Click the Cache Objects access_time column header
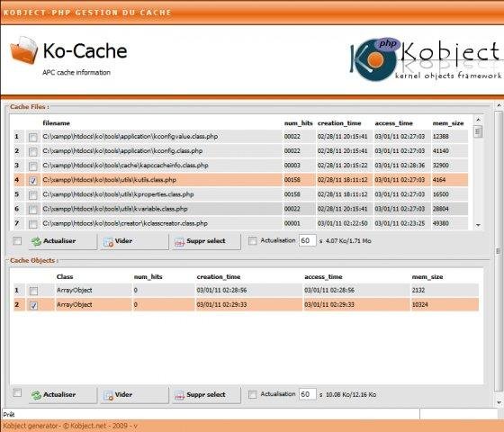The height and width of the screenshot is (432, 504). click(x=323, y=277)
